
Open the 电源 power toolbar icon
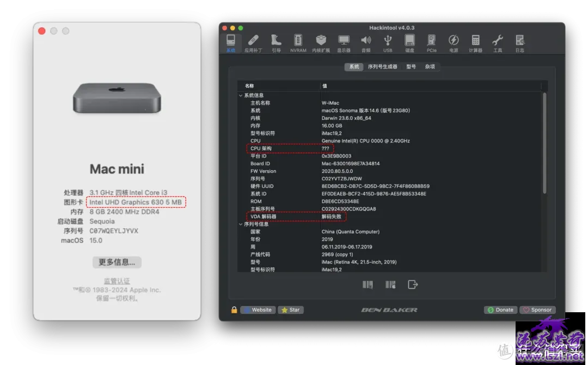(x=454, y=43)
